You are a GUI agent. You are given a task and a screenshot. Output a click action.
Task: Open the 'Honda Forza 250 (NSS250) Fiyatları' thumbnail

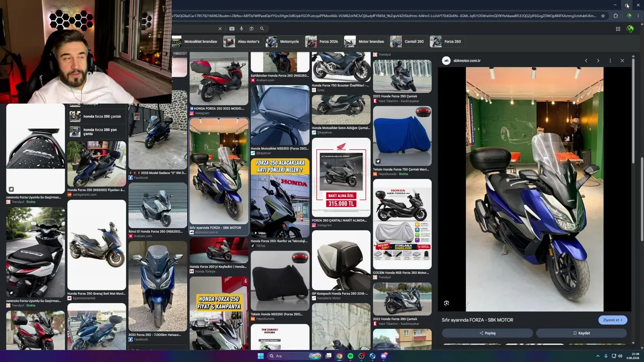97,164
